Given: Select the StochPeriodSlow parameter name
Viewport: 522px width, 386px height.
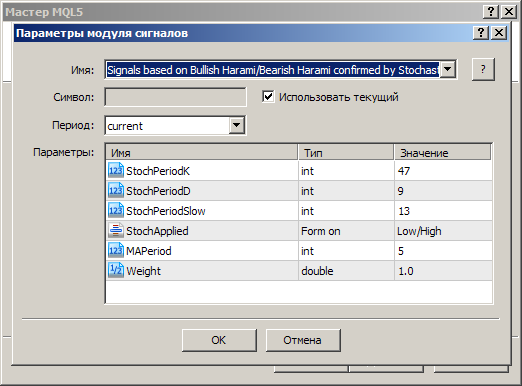Looking at the screenshot, I should tap(166, 211).
